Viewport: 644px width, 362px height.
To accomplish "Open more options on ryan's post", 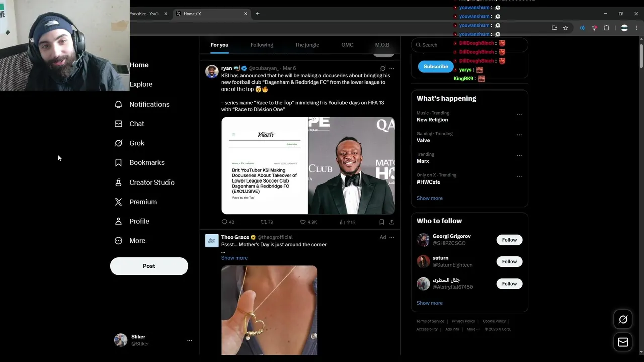I will (x=392, y=68).
